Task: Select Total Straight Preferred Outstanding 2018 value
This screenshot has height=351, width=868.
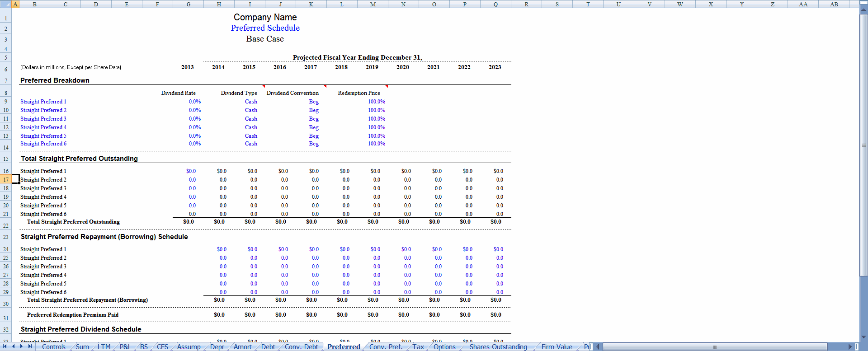Action: click(x=342, y=222)
